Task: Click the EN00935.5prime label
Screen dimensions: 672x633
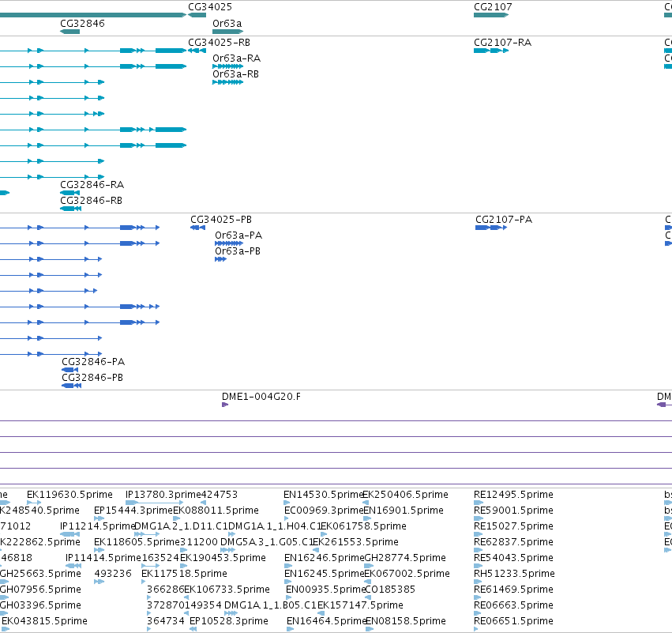Action: [325, 590]
